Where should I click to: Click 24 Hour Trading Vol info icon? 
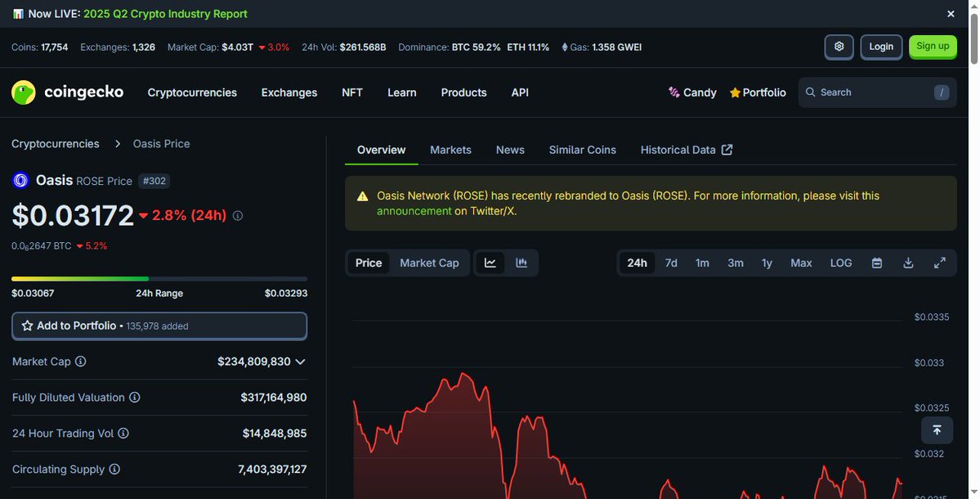tap(123, 434)
